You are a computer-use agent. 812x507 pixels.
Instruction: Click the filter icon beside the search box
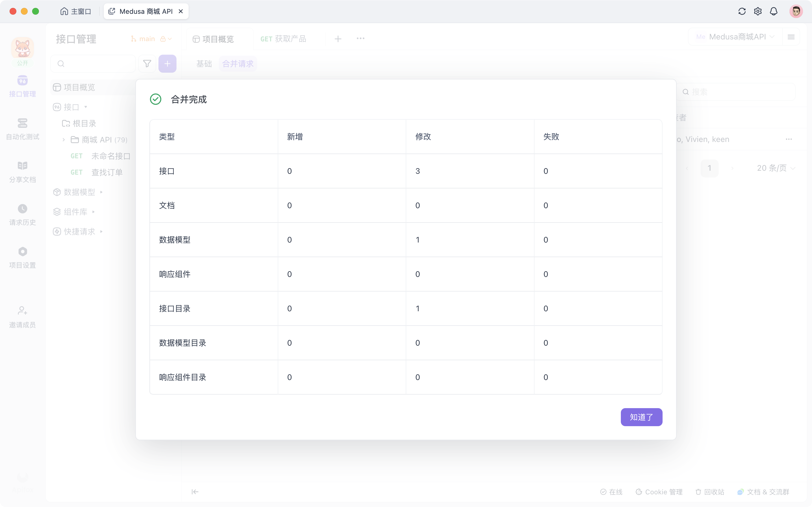(x=147, y=63)
